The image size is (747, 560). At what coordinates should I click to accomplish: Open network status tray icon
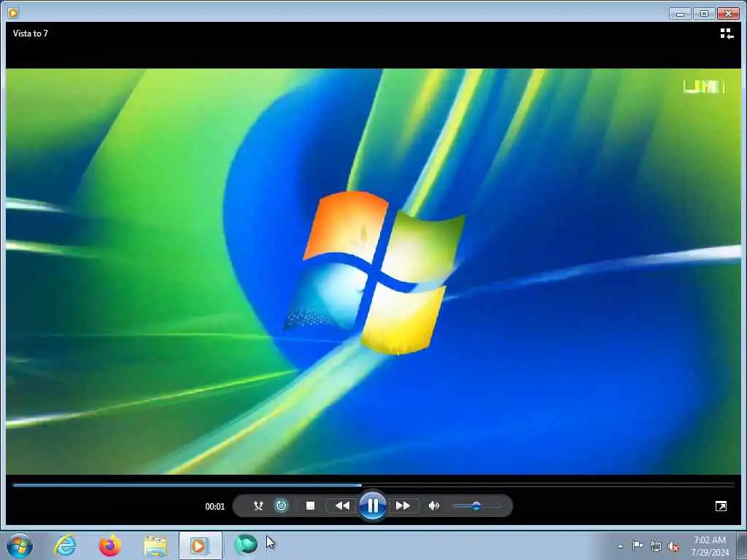click(656, 546)
